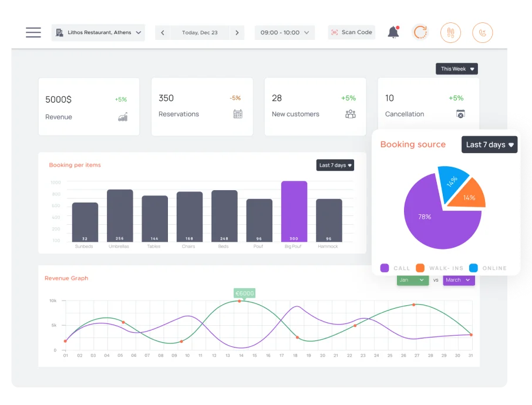
Task: Open the notifications bell
Action: (x=393, y=32)
